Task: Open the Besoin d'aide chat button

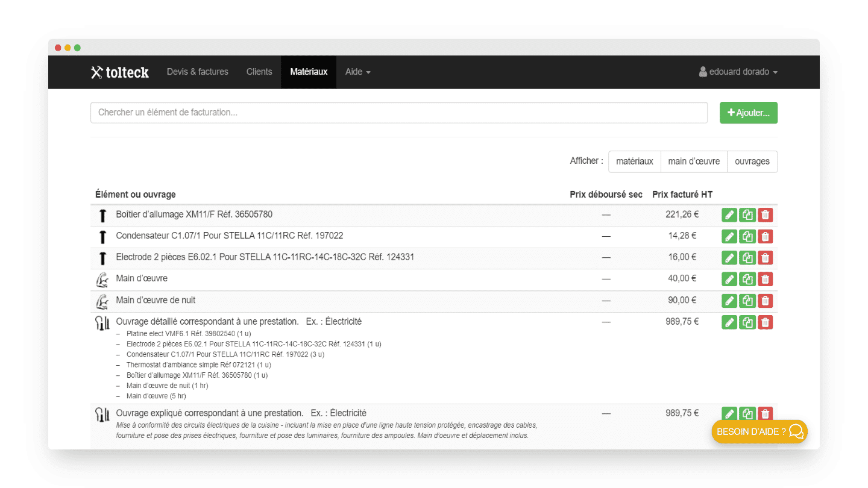Action: [759, 432]
